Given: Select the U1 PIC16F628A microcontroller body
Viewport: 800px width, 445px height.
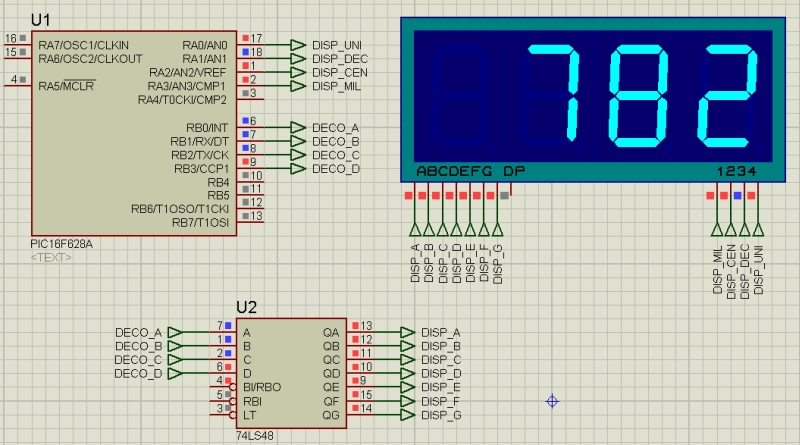Looking at the screenshot, I should pyautogui.click(x=134, y=133).
